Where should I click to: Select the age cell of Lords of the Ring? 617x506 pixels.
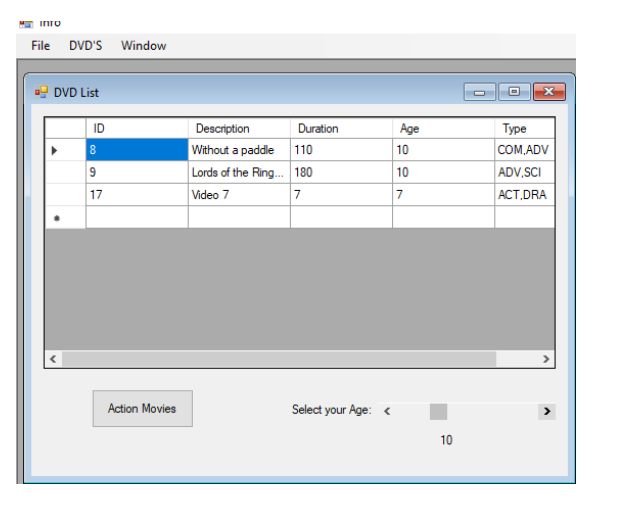click(443, 172)
